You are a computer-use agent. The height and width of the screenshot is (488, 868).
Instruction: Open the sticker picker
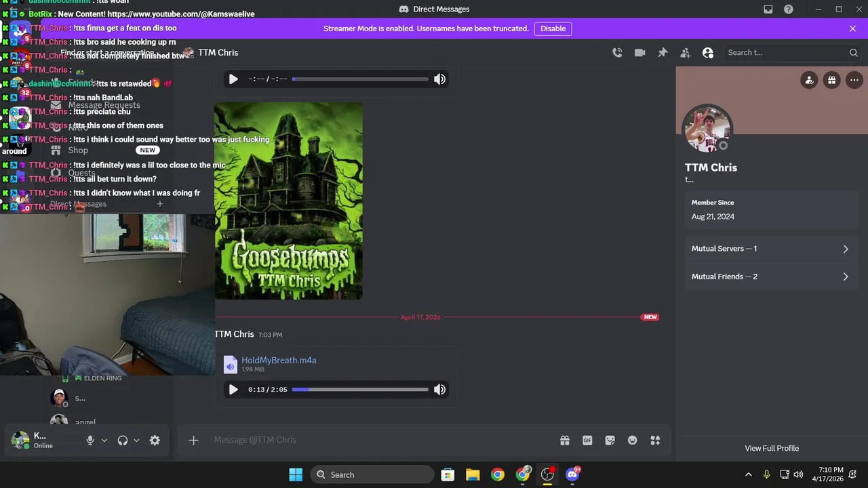point(610,440)
